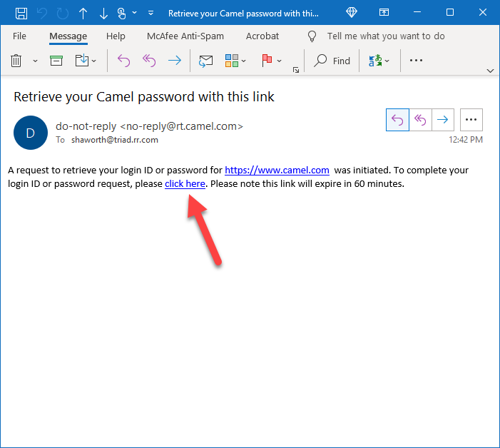The width and height of the screenshot is (500, 448).
Task: Click the Move to folder icon
Action: [81, 61]
